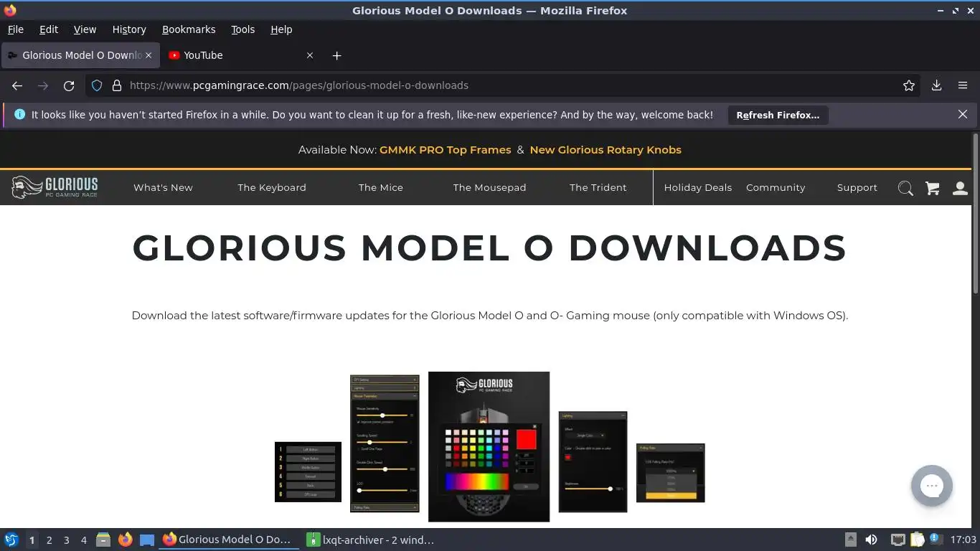This screenshot has width=980, height=551.
Task: Dismiss the refresh Firefox notification bar
Action: coord(963,114)
